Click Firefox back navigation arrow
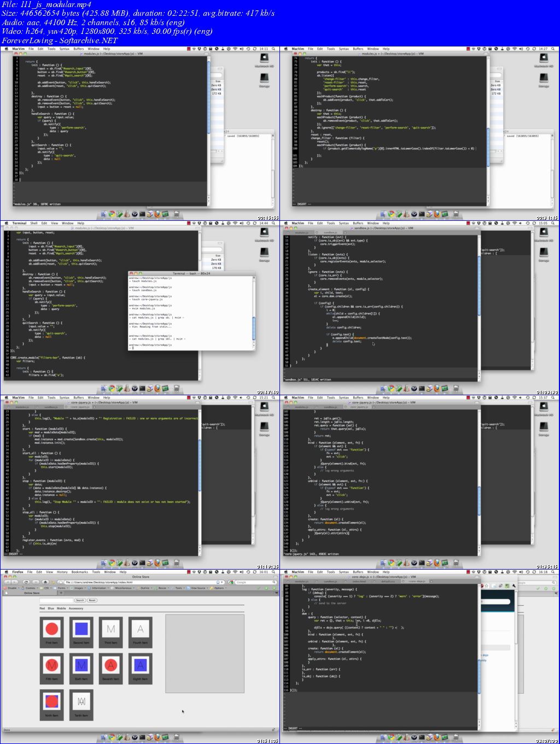This screenshot has height=744, width=560. (x=7, y=582)
